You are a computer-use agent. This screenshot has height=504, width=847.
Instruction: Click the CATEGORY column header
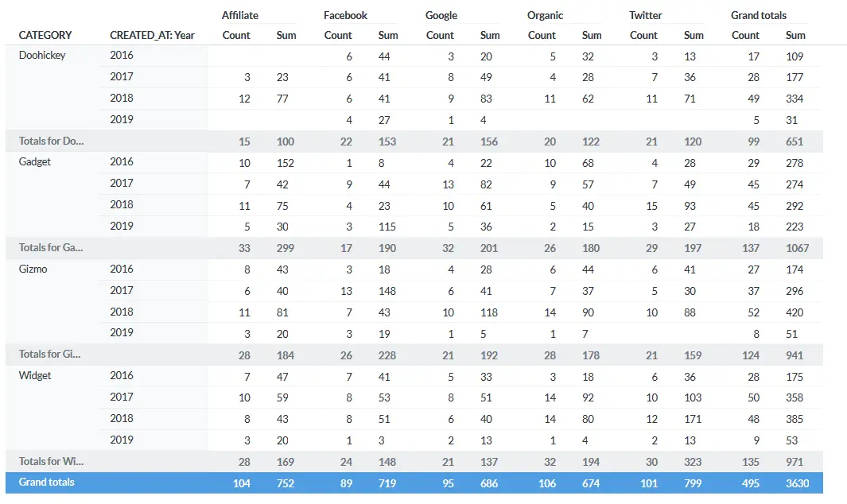(x=45, y=35)
